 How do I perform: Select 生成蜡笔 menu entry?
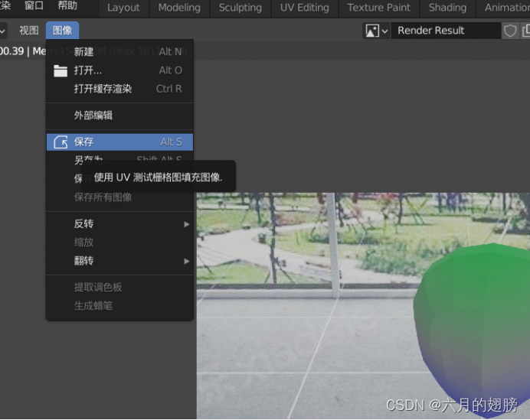tap(119, 306)
